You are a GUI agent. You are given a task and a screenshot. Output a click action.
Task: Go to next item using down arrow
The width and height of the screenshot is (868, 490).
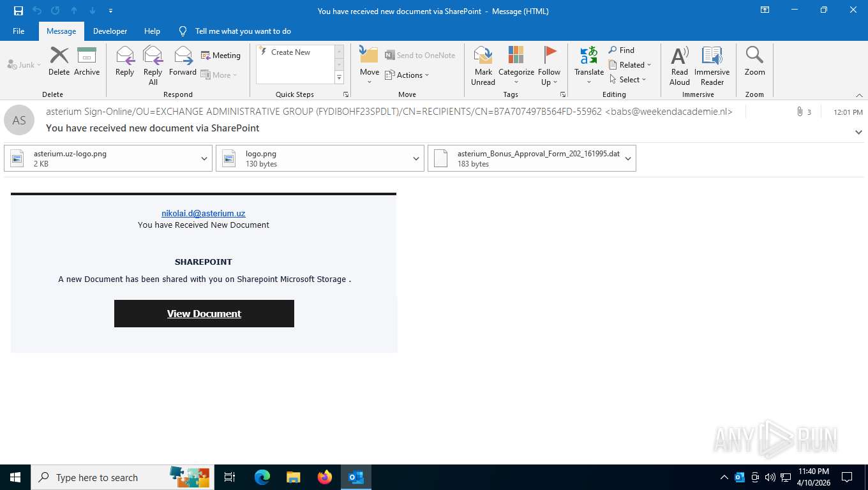click(93, 11)
